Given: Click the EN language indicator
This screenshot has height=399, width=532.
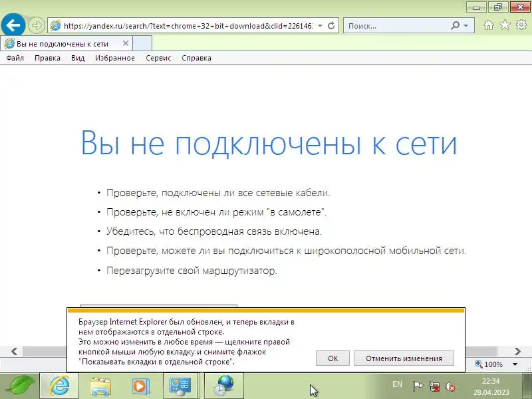Looking at the screenshot, I should point(397,384).
